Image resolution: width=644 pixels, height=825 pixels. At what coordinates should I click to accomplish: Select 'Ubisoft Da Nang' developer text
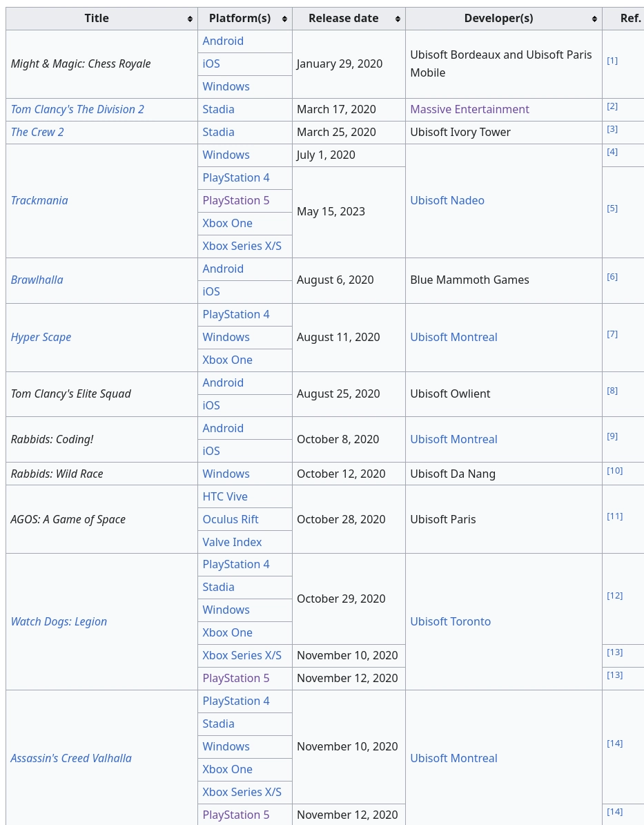[453, 474]
